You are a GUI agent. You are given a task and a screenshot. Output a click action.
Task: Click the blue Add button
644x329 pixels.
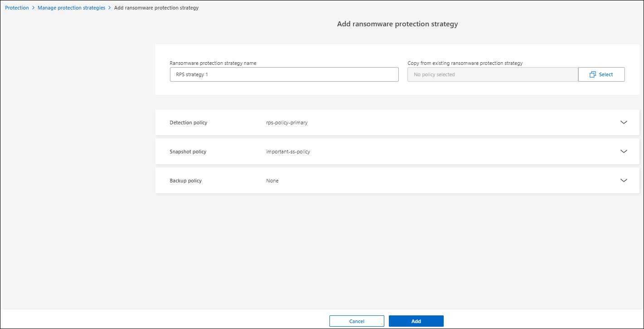tap(416, 321)
